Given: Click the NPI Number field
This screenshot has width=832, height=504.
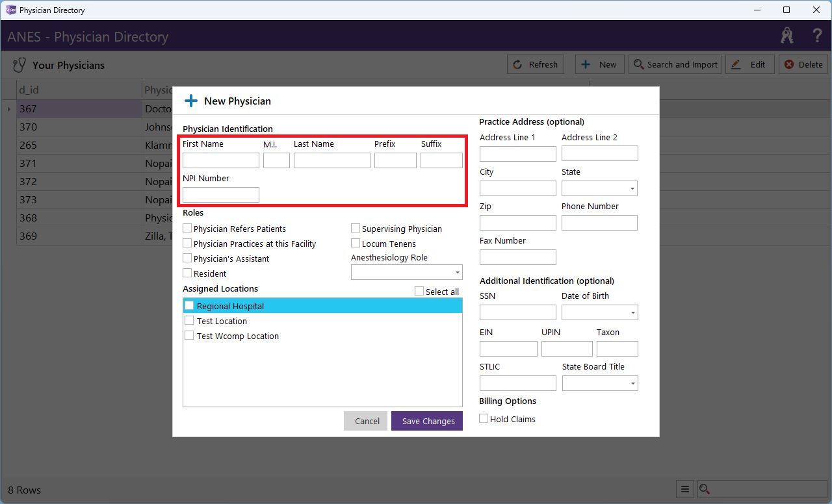Looking at the screenshot, I should click(221, 194).
